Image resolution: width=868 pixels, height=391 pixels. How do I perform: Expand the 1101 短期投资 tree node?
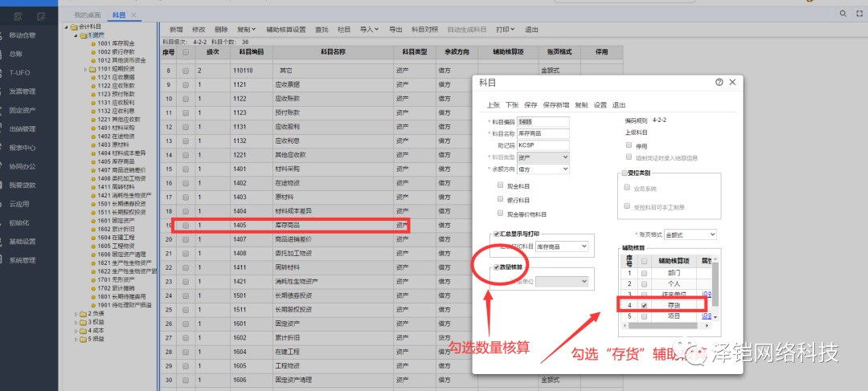(x=84, y=69)
